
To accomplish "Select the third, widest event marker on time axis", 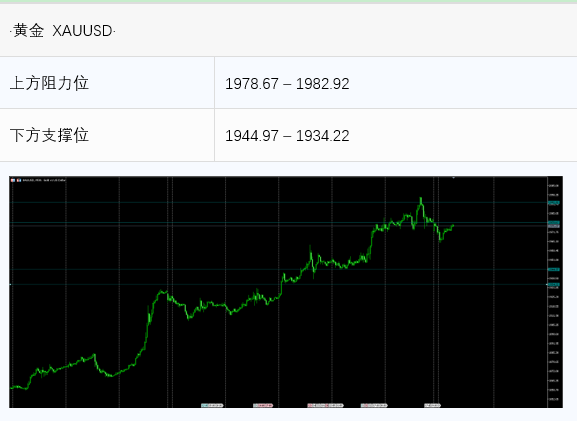I will tap(325, 405).
